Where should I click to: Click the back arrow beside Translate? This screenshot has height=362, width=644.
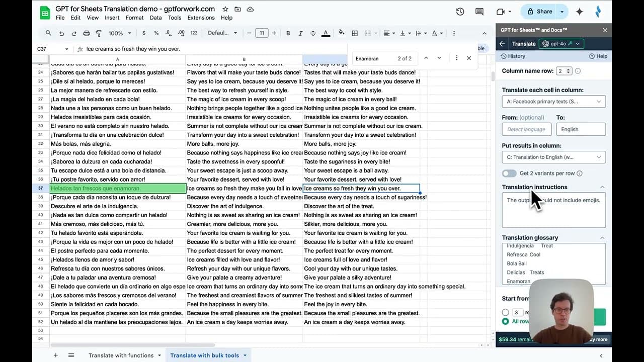[x=503, y=43]
